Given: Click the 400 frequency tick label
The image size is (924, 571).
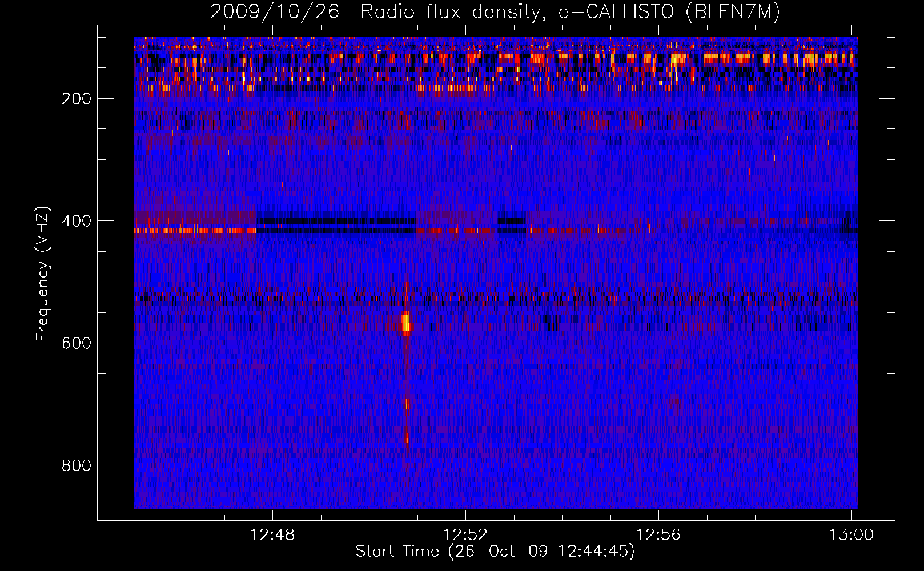Looking at the screenshot, I should [x=77, y=221].
